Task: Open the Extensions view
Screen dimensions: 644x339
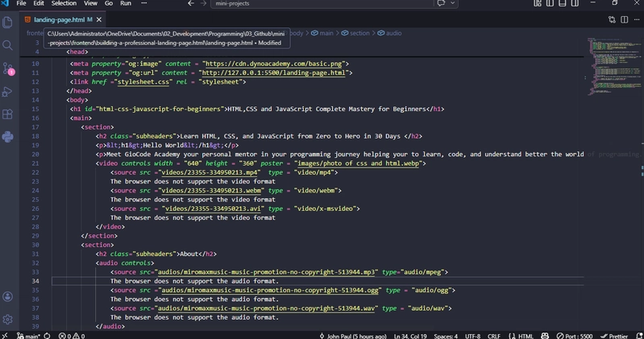Action: [7, 114]
